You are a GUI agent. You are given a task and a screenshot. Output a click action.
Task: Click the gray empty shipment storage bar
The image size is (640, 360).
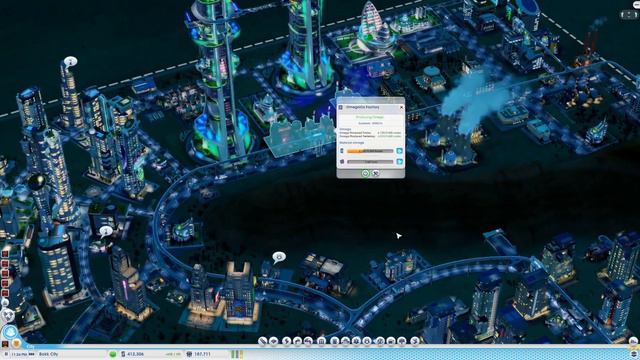click(370, 162)
